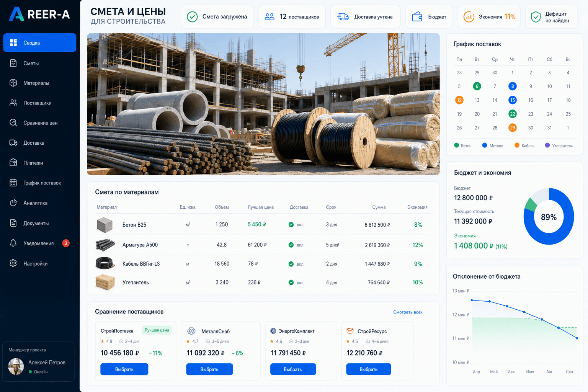
Task: Click the Бюджет wallet icon in header
Action: [417, 16]
